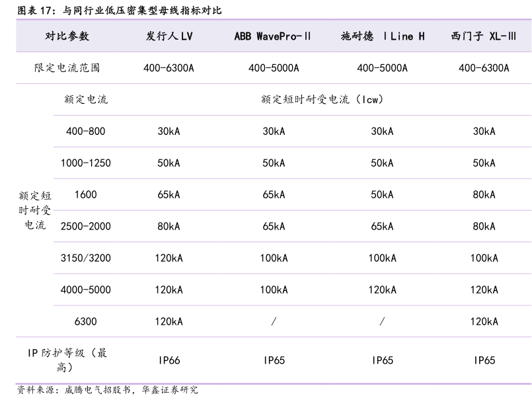Select the '对比参数' header cell
The image size is (532, 402).
click(67, 36)
